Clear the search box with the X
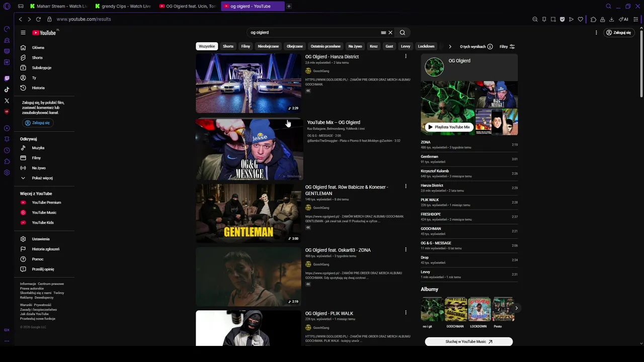Image resolution: width=644 pixels, height=362 pixels. point(390,33)
